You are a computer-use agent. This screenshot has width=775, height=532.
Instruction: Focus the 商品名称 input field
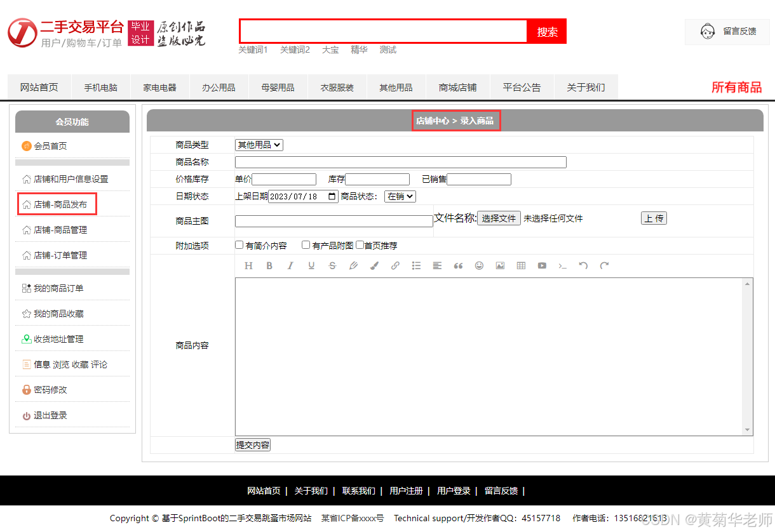pyautogui.click(x=401, y=162)
